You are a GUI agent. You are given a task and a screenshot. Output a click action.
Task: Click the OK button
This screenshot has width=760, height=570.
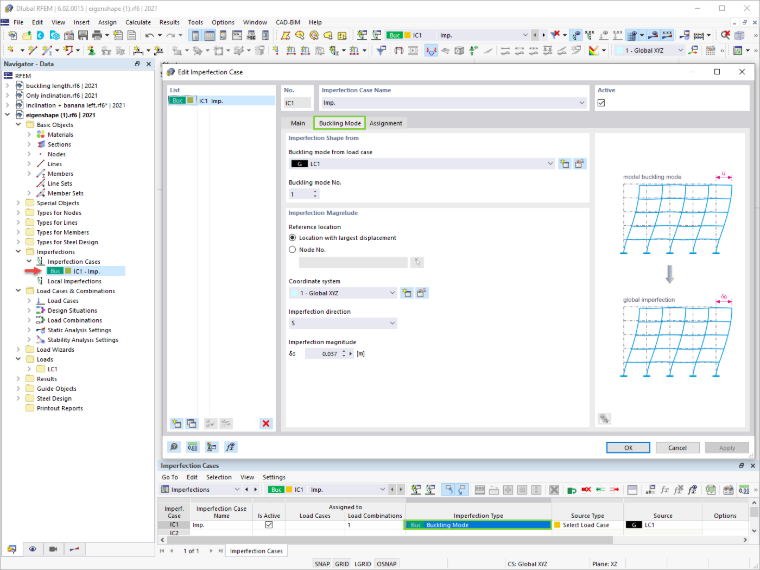click(628, 448)
